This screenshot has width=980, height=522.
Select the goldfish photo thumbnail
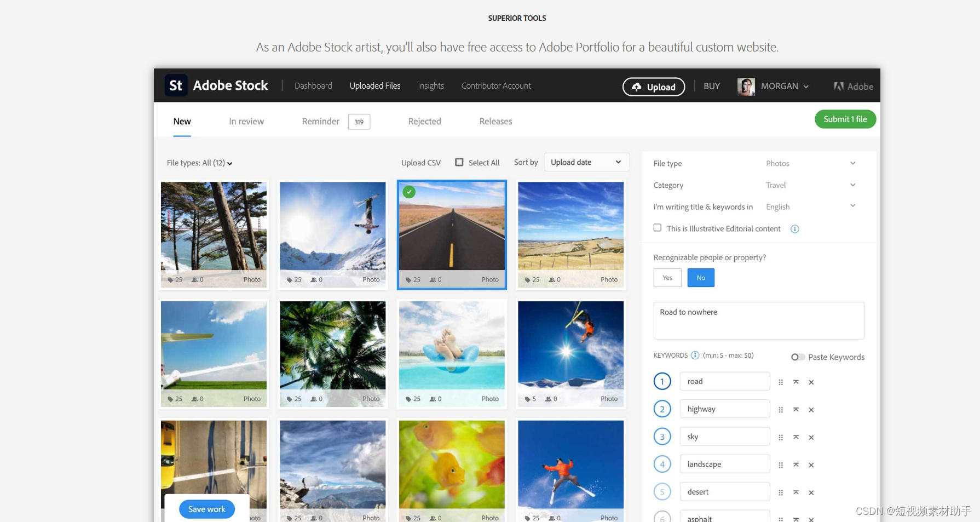pos(452,471)
